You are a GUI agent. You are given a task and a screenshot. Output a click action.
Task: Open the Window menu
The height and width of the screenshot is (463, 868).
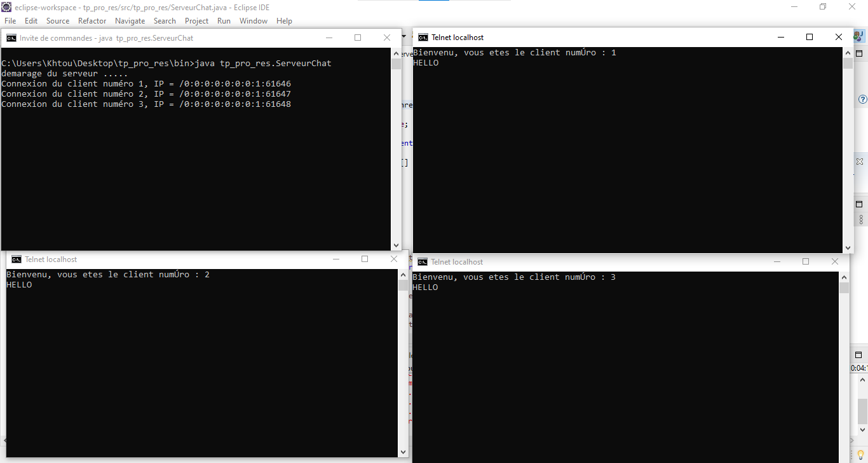(254, 21)
